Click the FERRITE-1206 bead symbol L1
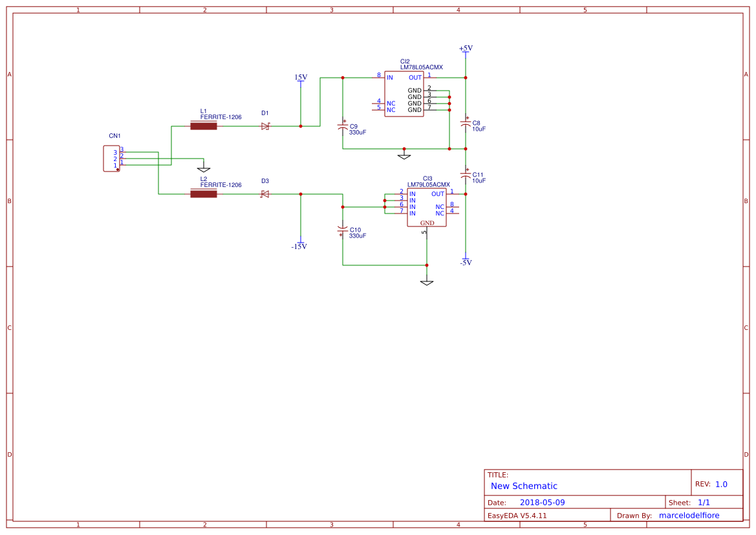This screenshot has width=756, height=535. click(204, 127)
